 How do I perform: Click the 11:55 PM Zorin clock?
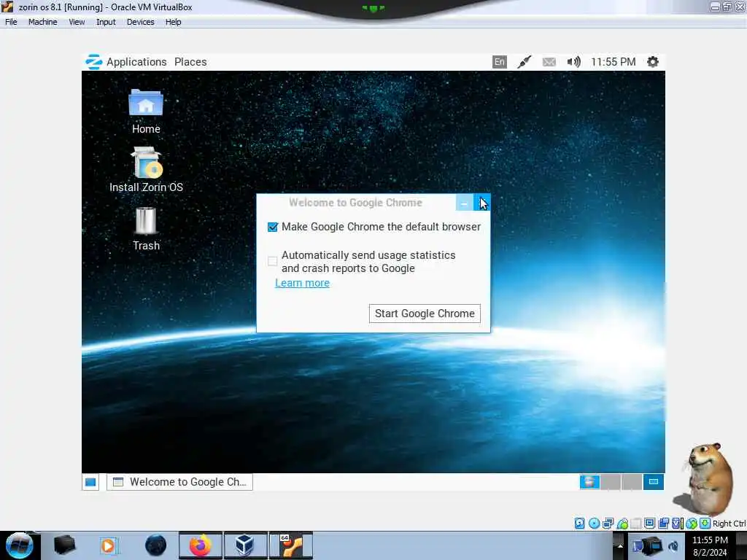click(x=613, y=62)
